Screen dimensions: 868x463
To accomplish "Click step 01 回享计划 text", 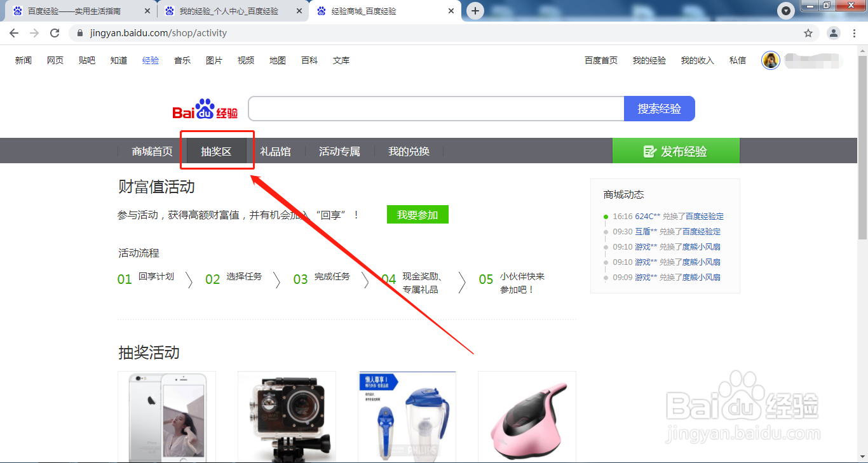I will (156, 277).
